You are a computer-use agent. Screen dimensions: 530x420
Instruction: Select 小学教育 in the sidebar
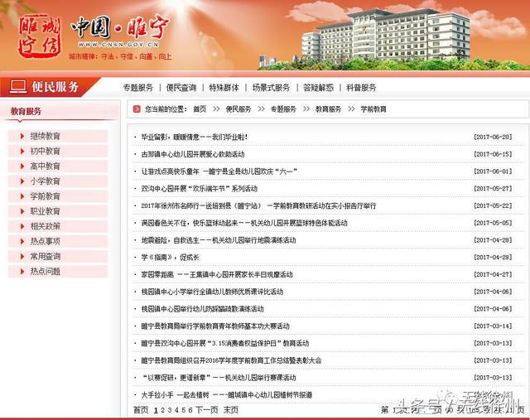46,181
